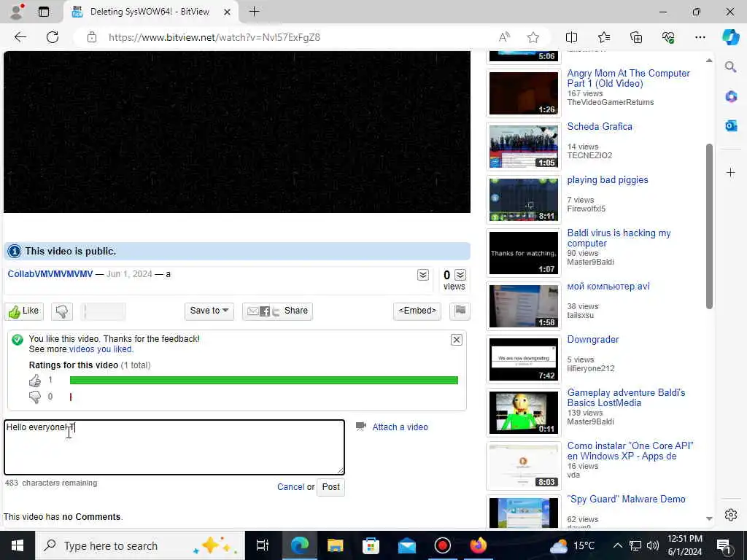Viewport: 747px width, 560px height.
Task: Reload the BitView page
Action: [53, 37]
